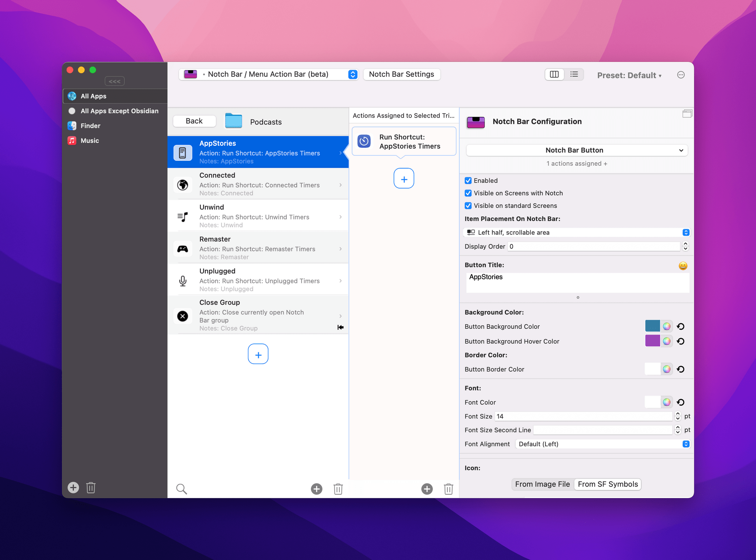Open the Font Alignment dropdown
The image size is (756, 560).
602,444
